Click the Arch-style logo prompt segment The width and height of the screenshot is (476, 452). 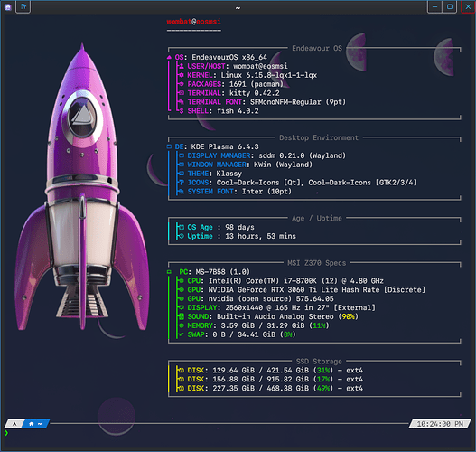(x=14, y=424)
